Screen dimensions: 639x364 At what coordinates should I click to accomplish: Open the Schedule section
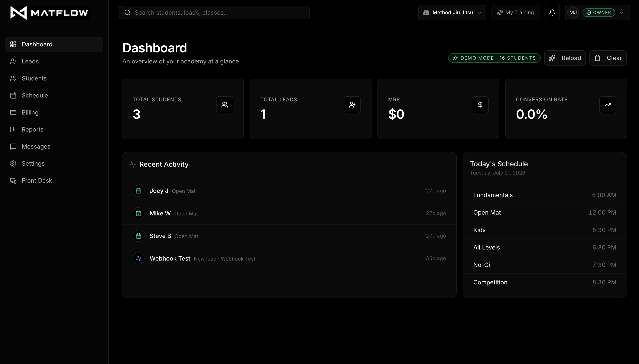pyautogui.click(x=54, y=95)
